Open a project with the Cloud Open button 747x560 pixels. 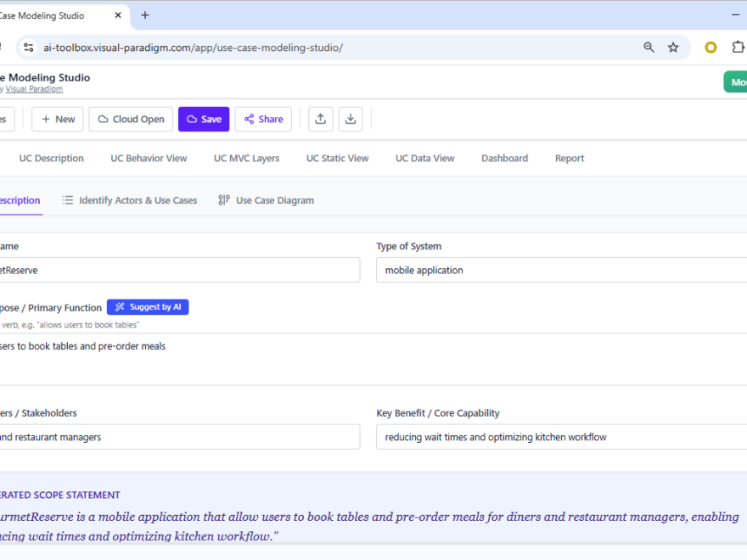pyautogui.click(x=130, y=119)
